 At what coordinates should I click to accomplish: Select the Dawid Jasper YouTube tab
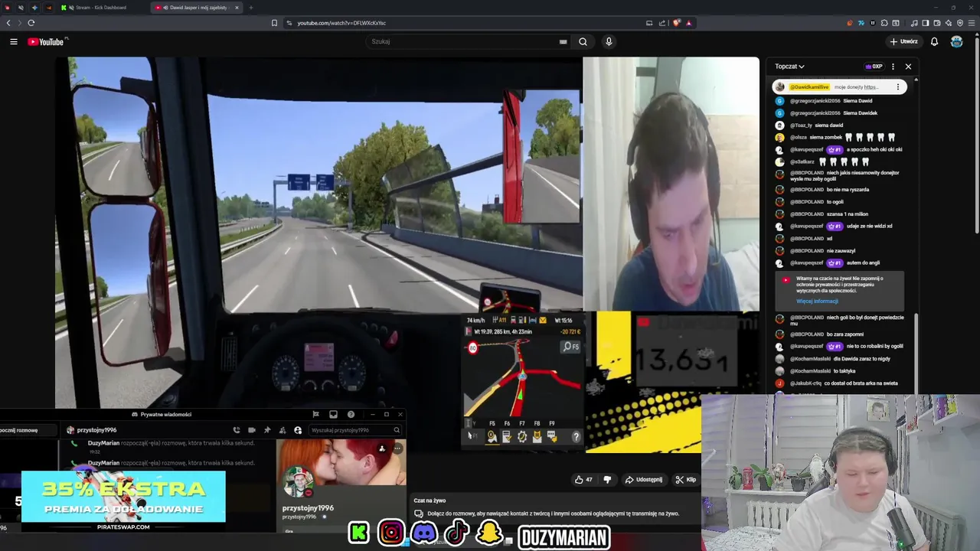(197, 8)
